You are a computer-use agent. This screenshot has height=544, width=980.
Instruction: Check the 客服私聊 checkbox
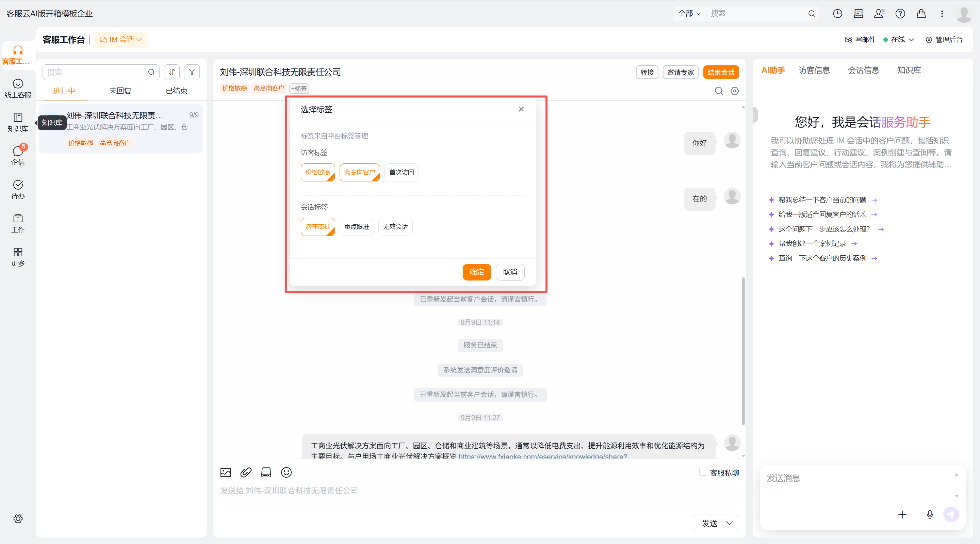pos(703,472)
